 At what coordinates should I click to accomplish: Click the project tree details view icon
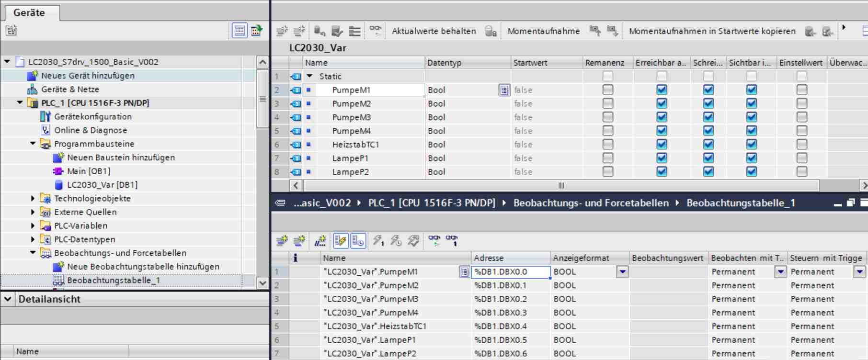click(240, 31)
